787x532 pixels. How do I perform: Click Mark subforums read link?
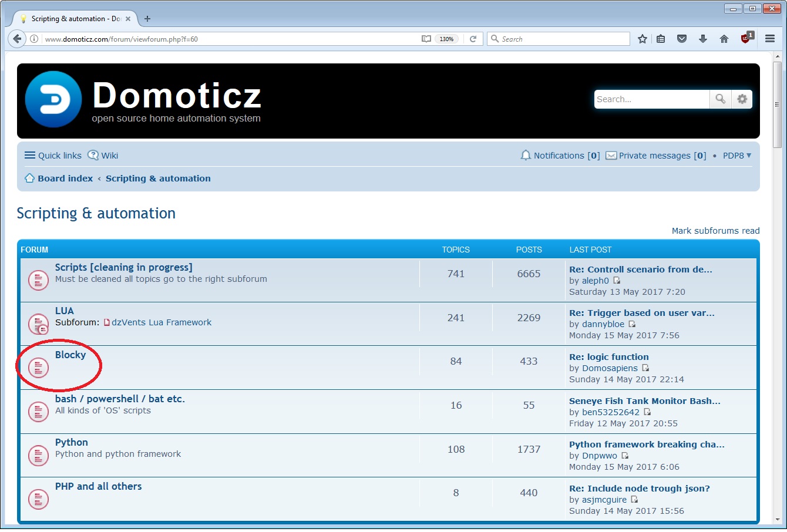click(716, 231)
